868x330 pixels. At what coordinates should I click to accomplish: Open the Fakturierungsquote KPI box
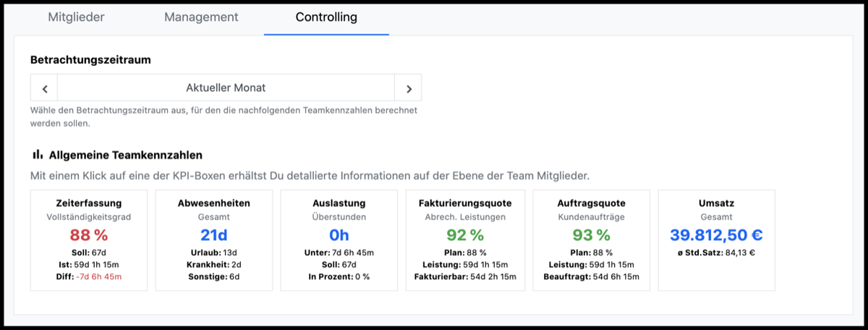pos(465,240)
